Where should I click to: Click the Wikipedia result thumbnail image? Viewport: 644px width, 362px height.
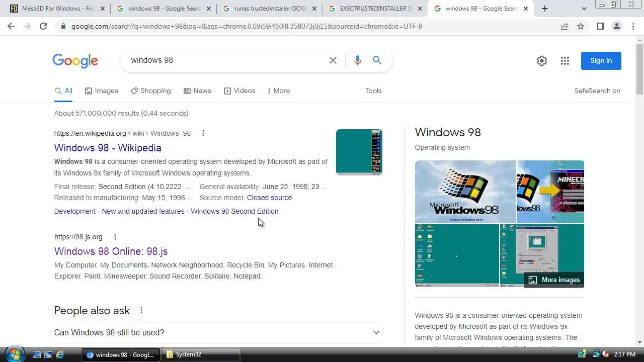coord(359,152)
